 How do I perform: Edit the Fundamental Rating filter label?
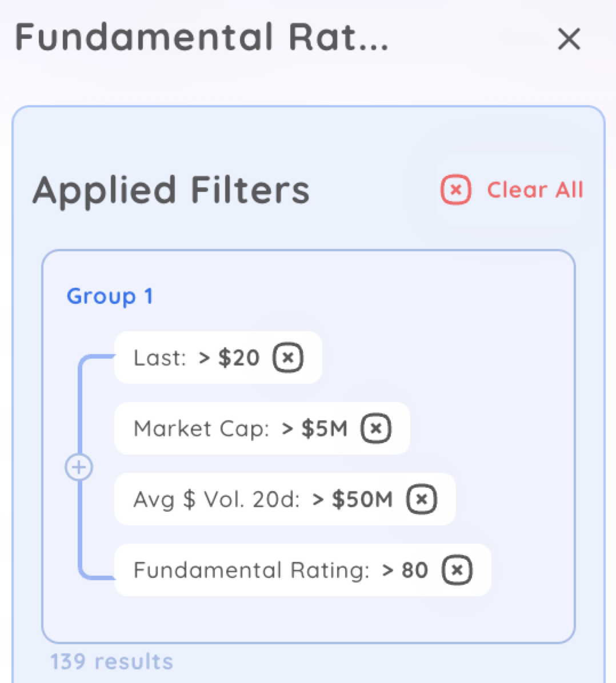[x=251, y=570]
